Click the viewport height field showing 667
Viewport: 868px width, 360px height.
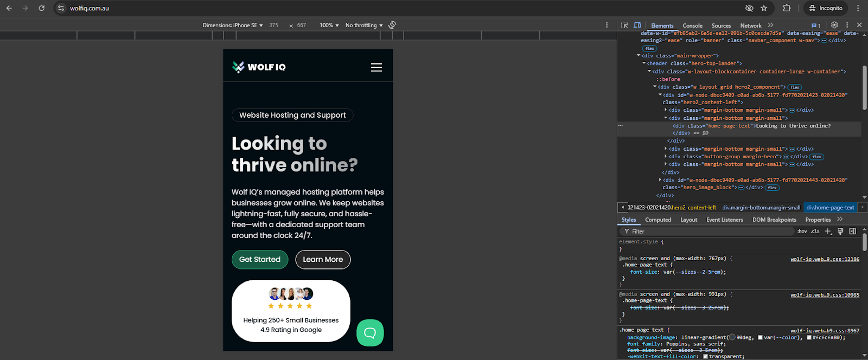(302, 25)
